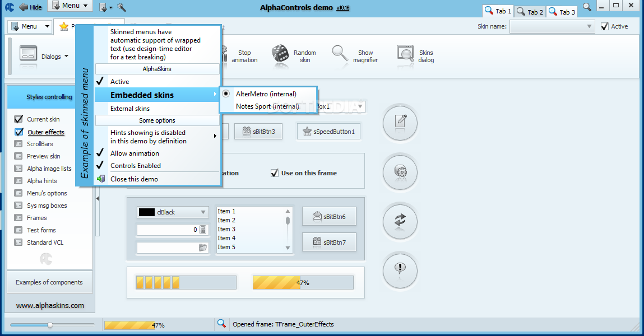Click the round edit pencil button
The image size is (644, 336).
(400, 122)
